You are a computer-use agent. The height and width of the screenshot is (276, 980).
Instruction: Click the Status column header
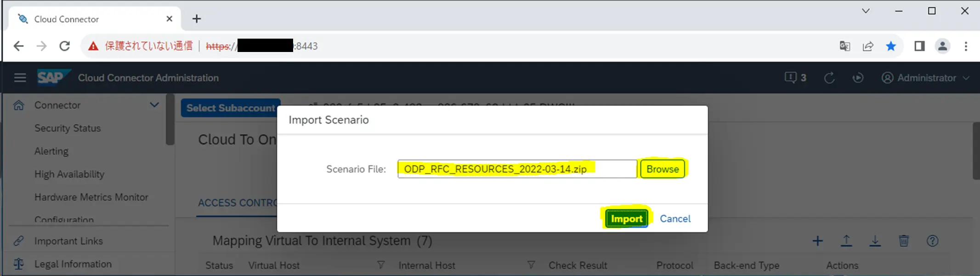(x=219, y=265)
